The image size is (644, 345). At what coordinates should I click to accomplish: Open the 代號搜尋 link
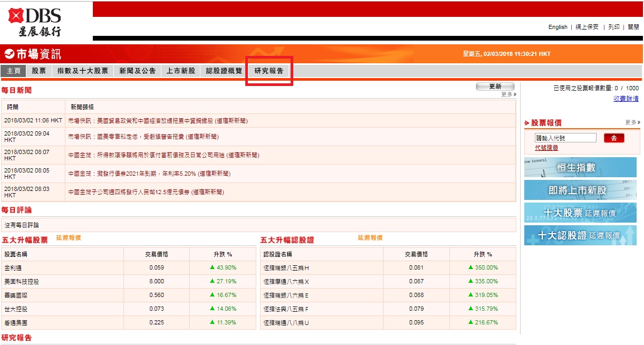[x=546, y=148]
